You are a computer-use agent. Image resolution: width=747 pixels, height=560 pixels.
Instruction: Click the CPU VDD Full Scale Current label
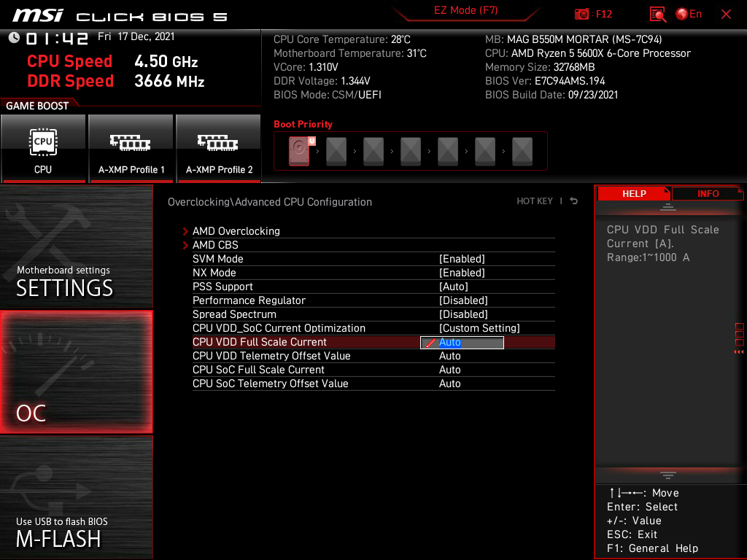pos(260,342)
